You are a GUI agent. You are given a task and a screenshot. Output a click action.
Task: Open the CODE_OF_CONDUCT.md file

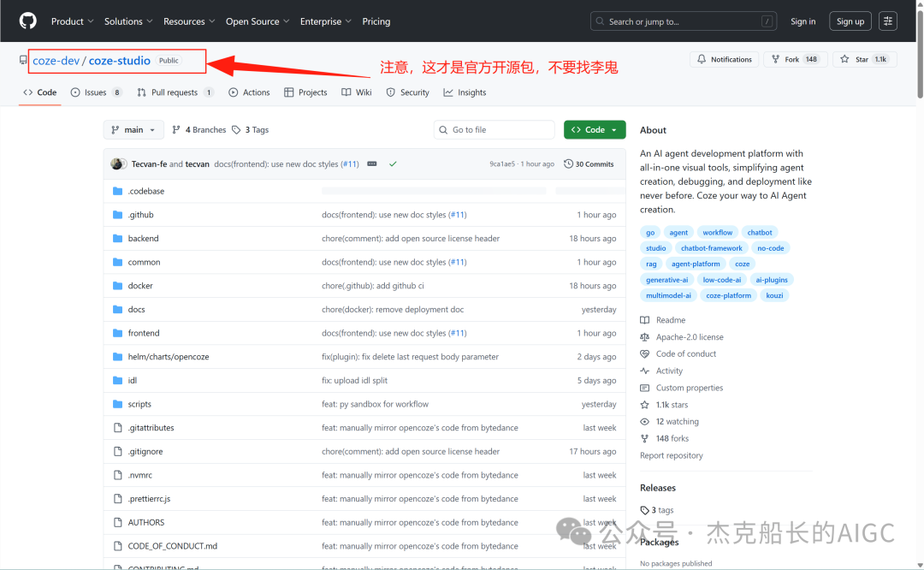(x=173, y=546)
